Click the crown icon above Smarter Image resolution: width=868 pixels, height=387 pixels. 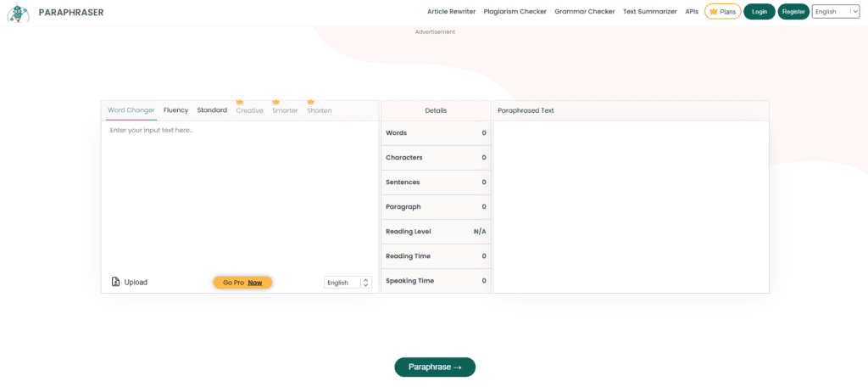276,102
